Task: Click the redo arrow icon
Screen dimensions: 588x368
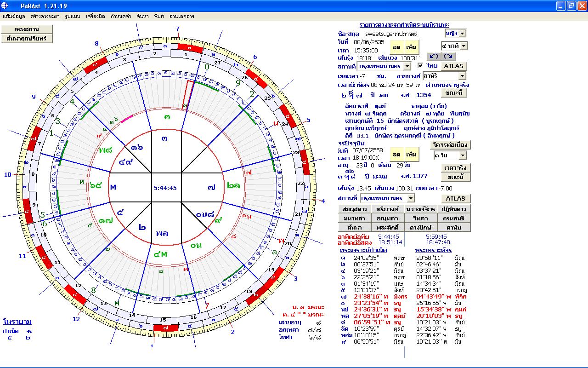Action: 448,56
